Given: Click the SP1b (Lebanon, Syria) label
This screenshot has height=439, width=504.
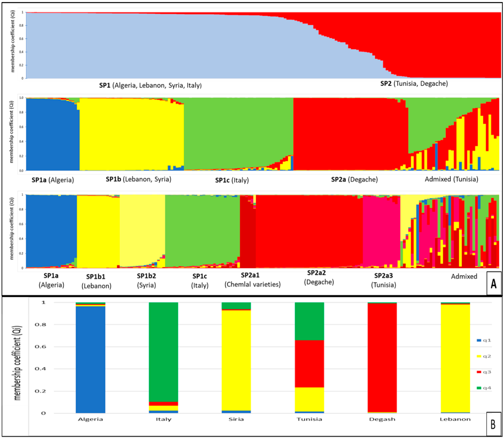Looking at the screenshot, I should (139, 179).
